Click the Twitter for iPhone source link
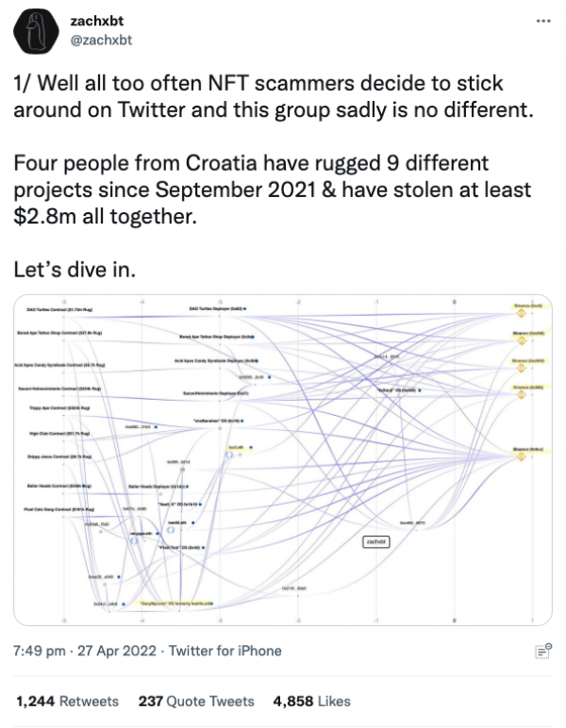The image size is (566, 728). (225, 651)
